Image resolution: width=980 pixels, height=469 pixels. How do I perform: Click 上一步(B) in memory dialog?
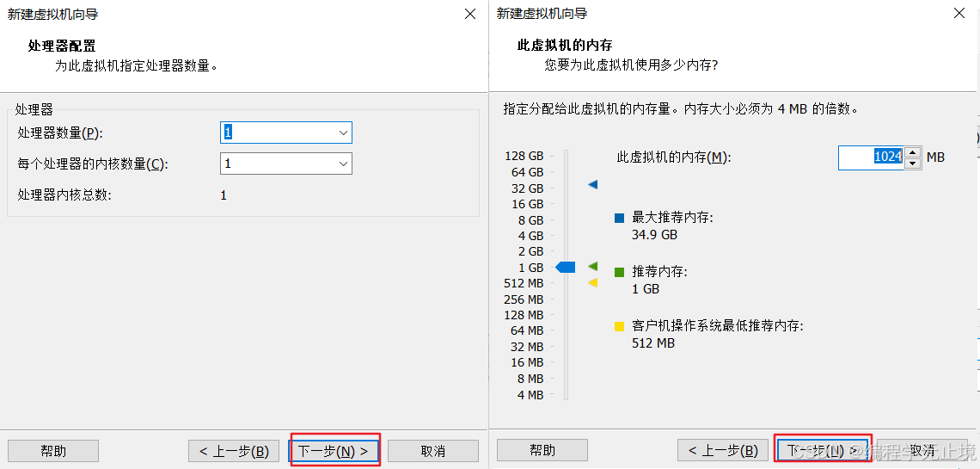pyautogui.click(x=723, y=450)
